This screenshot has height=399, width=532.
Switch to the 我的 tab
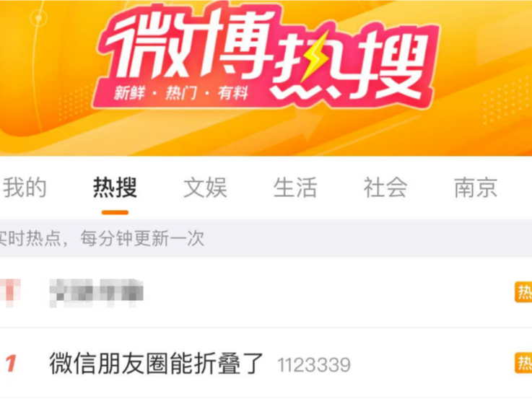tap(25, 188)
